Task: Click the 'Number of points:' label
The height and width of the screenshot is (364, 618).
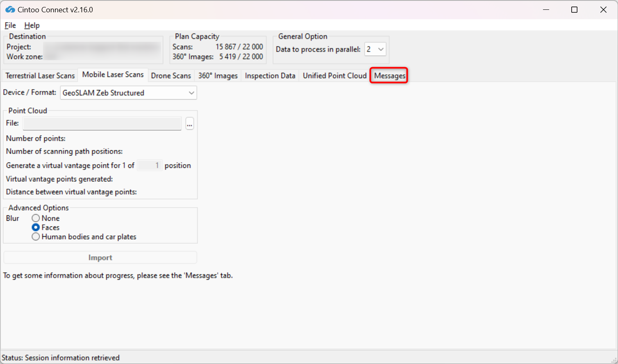Action: [x=36, y=138]
